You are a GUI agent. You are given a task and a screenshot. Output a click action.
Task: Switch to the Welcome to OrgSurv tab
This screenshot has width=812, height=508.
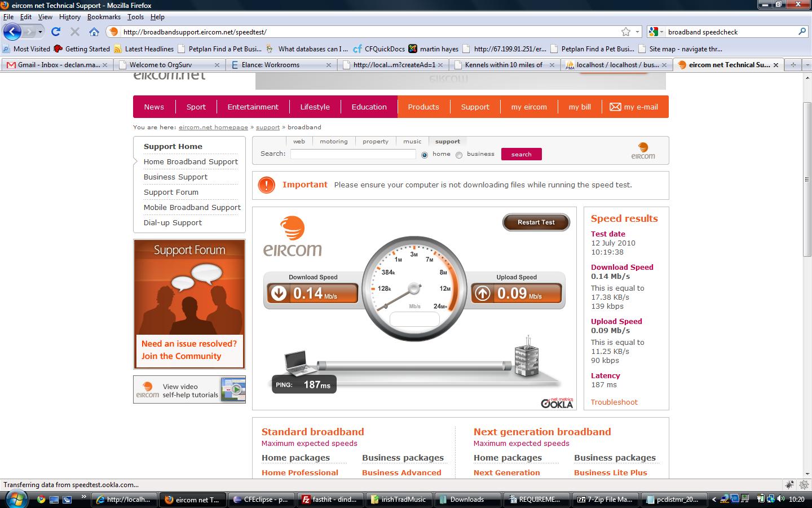[x=169, y=64]
